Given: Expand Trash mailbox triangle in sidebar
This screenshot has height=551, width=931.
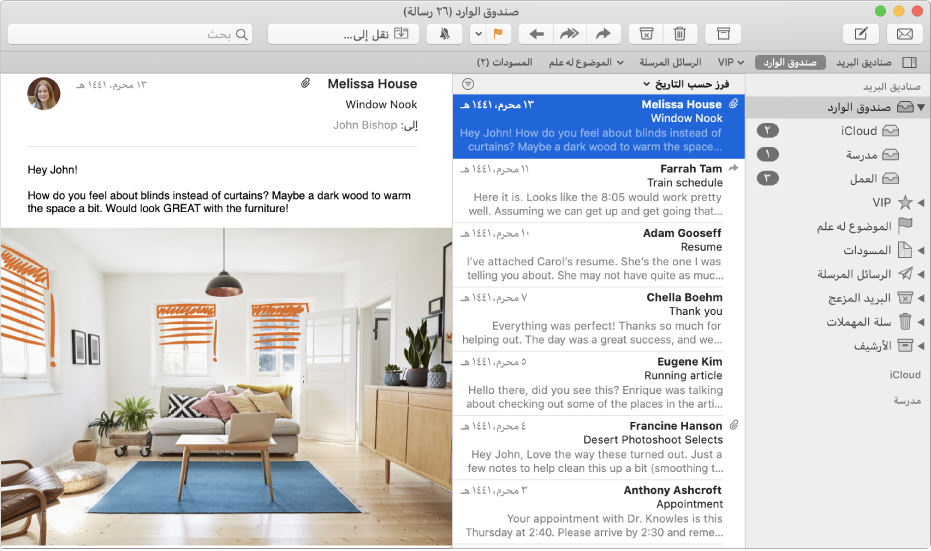Looking at the screenshot, I should (921, 322).
